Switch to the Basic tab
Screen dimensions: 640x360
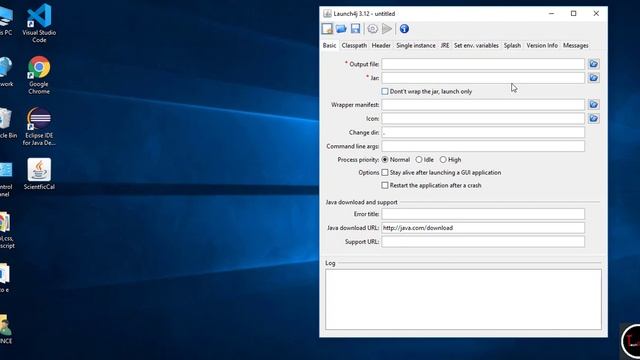329,45
